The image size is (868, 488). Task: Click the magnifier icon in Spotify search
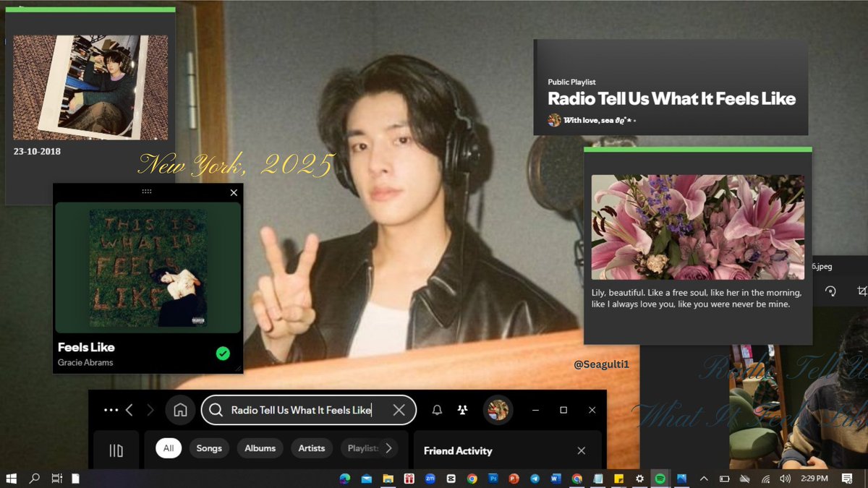tap(216, 410)
